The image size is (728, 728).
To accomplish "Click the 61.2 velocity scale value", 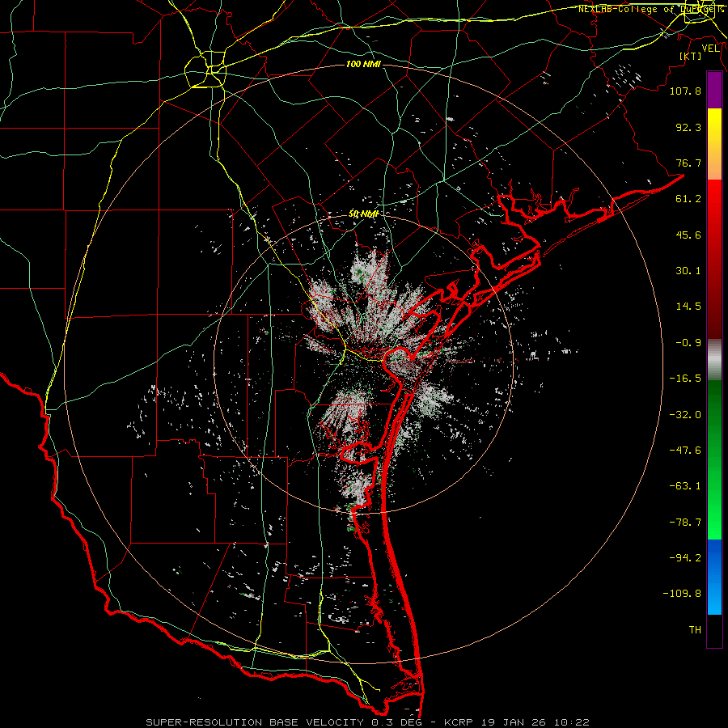I will [688, 199].
